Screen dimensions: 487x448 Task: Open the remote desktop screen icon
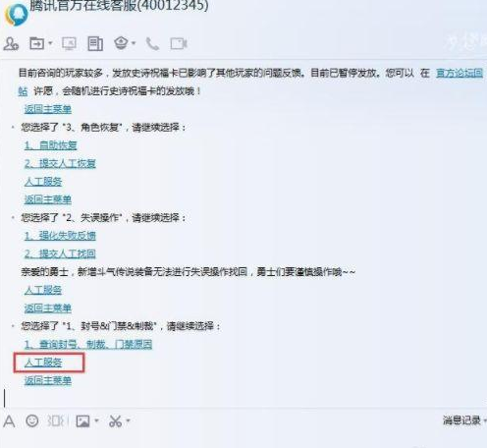pyautogui.click(x=70, y=43)
